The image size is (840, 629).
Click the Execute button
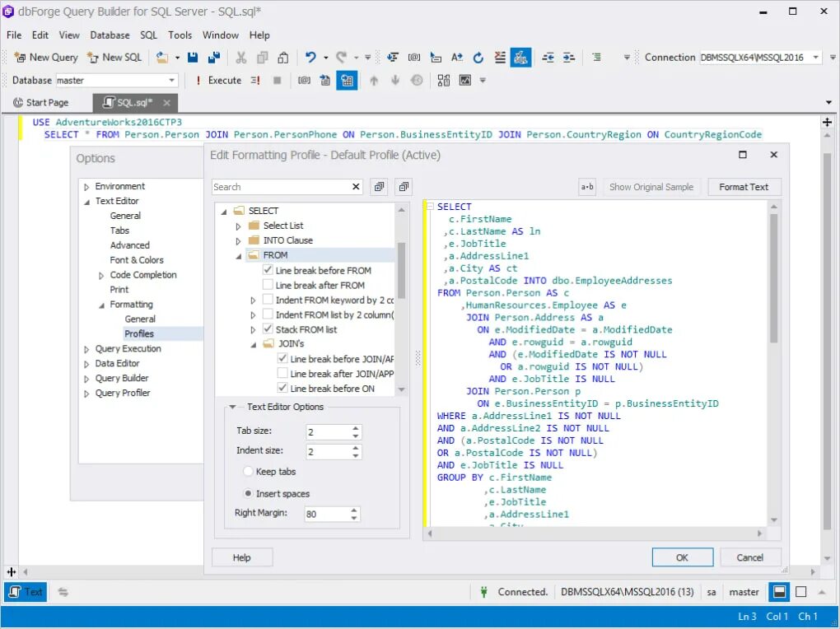pos(218,81)
